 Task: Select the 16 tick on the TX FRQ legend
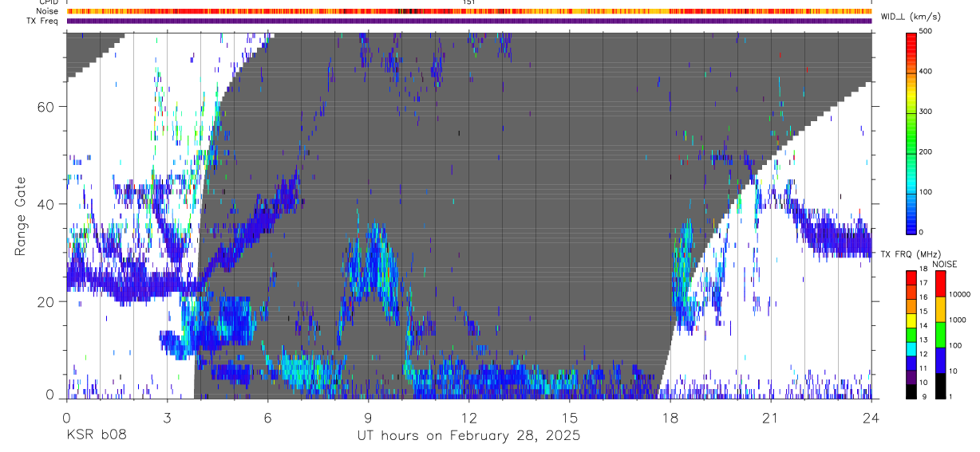click(x=924, y=297)
